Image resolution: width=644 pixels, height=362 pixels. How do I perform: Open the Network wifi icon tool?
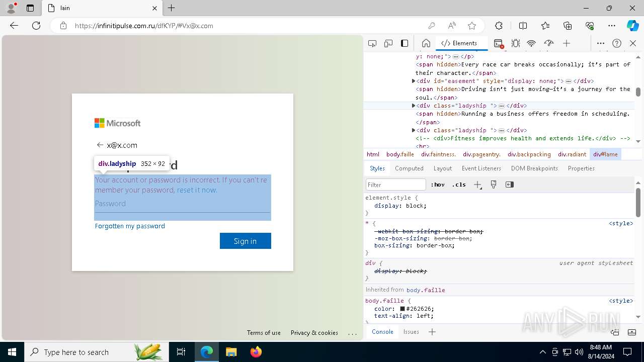point(531,43)
